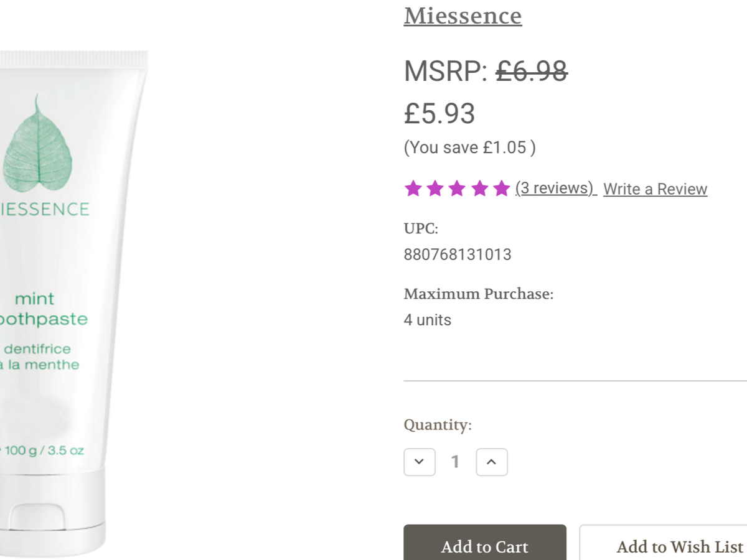
Task: Decrease quantity with the down chevron
Action: pyautogui.click(x=420, y=462)
